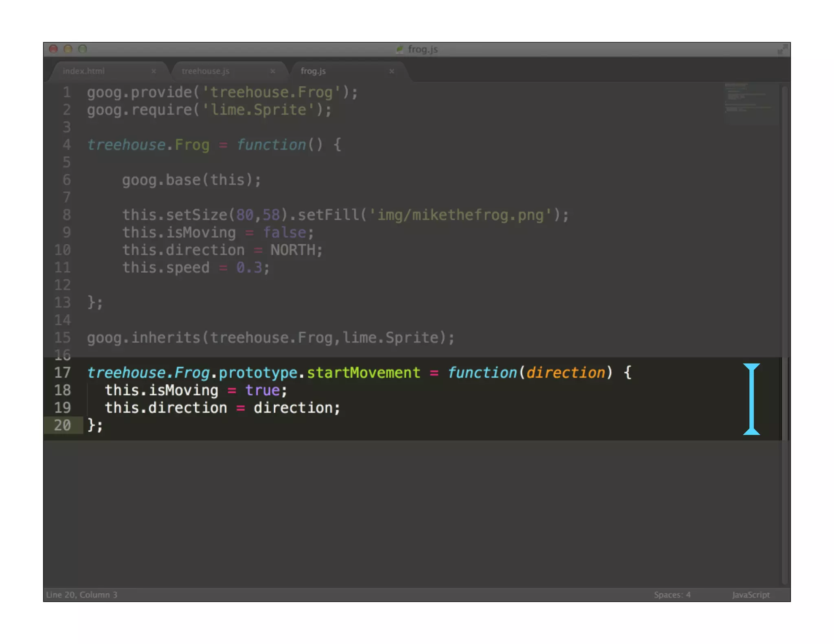Switch to the index.html tab

[x=84, y=71]
